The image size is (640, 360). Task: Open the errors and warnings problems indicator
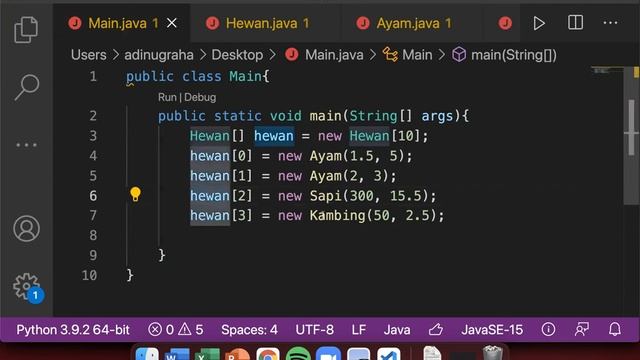[176, 330]
